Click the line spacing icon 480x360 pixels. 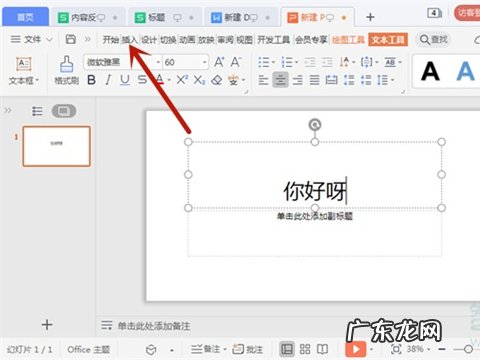coord(382,80)
